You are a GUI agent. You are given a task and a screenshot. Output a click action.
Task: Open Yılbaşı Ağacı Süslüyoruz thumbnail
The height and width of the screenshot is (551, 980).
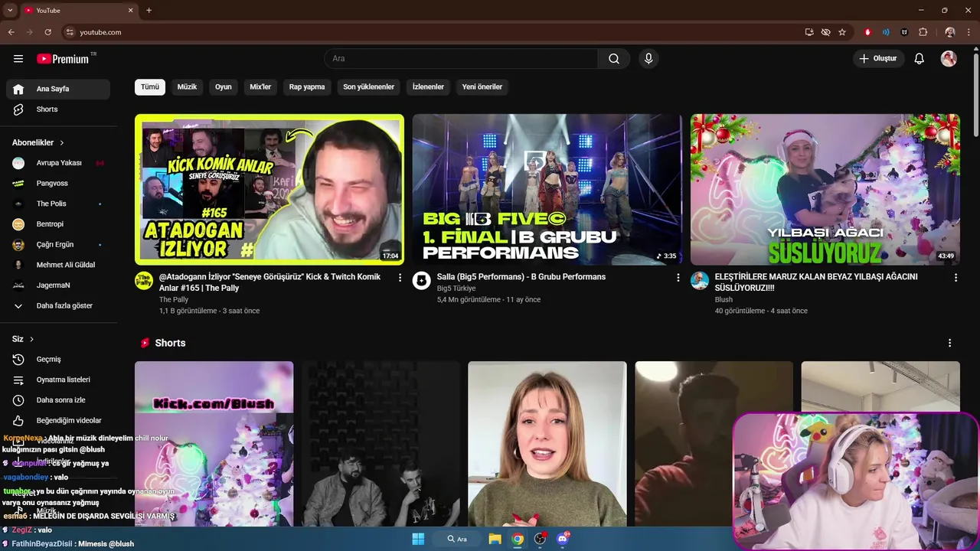point(825,190)
